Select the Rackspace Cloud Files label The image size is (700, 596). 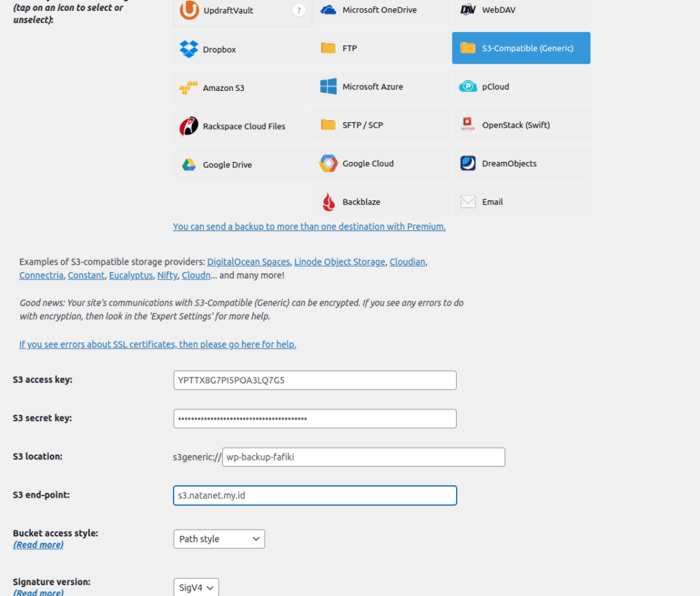(244, 126)
